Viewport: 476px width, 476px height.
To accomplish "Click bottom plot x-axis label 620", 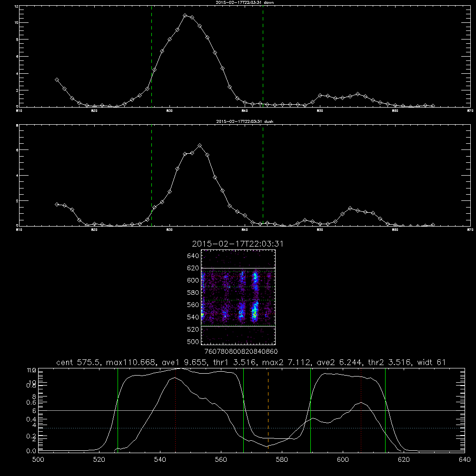I will click(x=404, y=460).
